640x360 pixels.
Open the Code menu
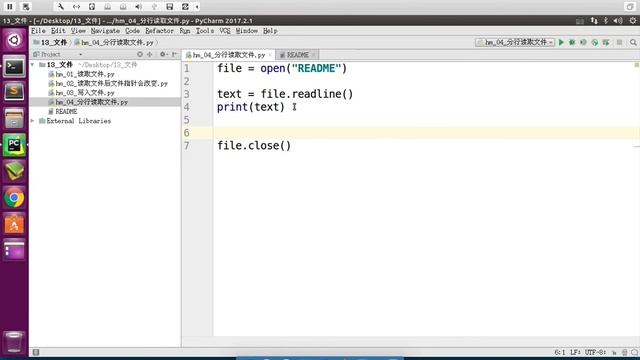coord(132,31)
